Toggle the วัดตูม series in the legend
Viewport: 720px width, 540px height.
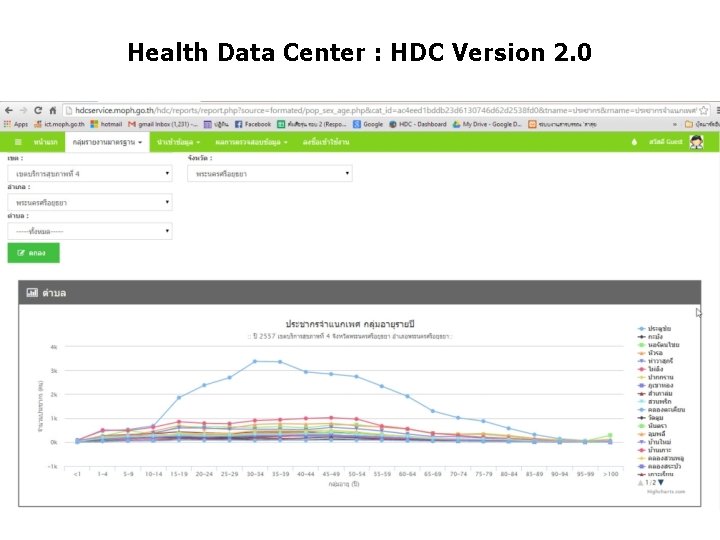coord(650,418)
